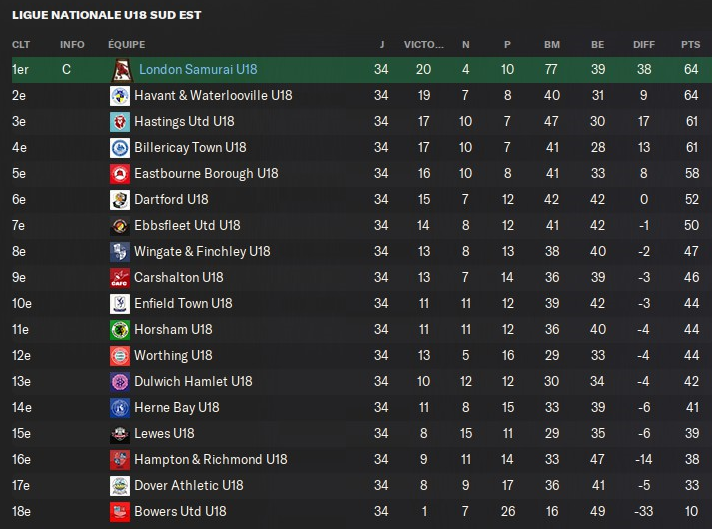Click the Dulwich Hamlet U18 badge
The height and width of the screenshot is (529, 712).
pos(119,382)
